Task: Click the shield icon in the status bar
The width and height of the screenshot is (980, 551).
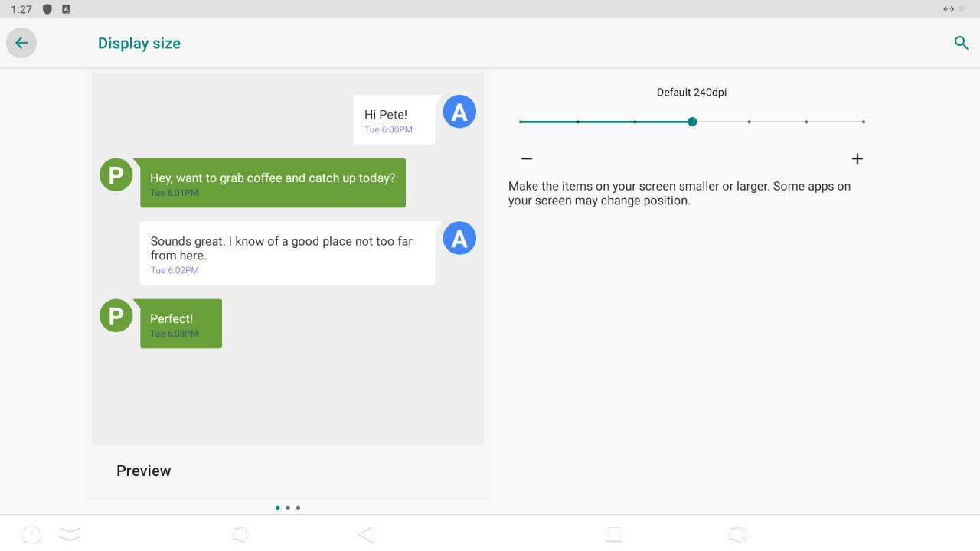Action: tap(47, 9)
